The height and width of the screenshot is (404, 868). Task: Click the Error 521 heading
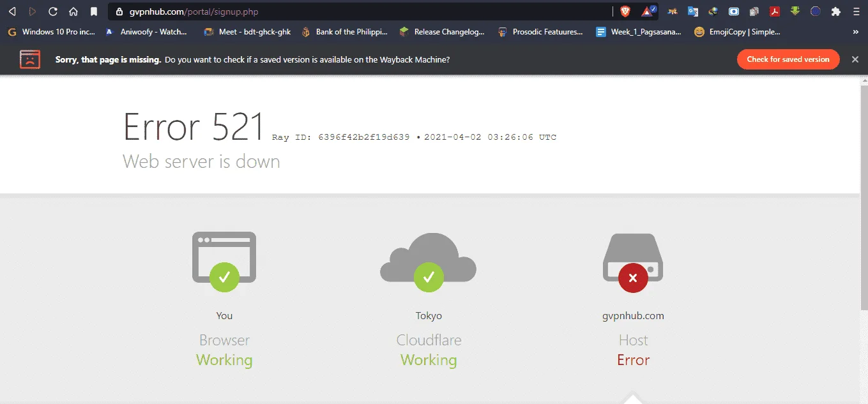(194, 126)
